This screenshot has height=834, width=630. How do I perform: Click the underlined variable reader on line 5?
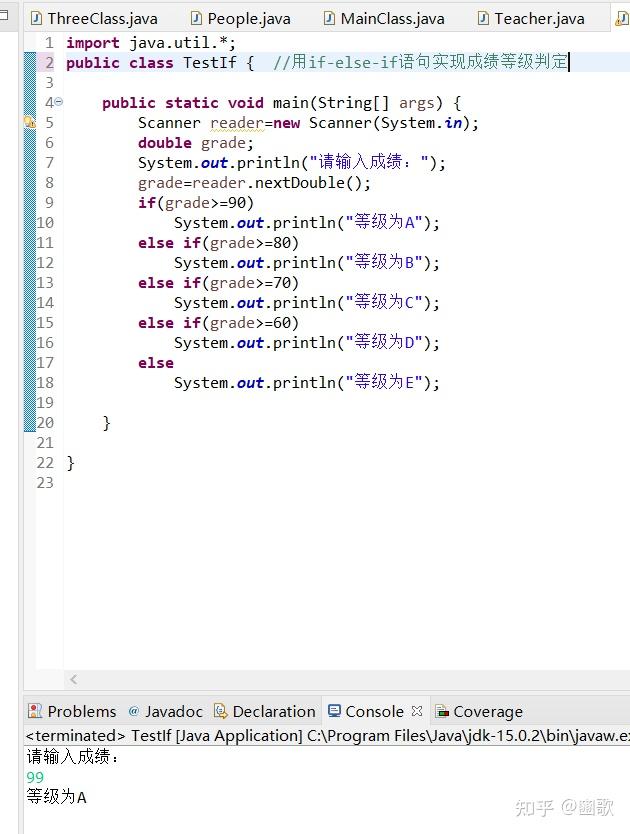point(237,123)
